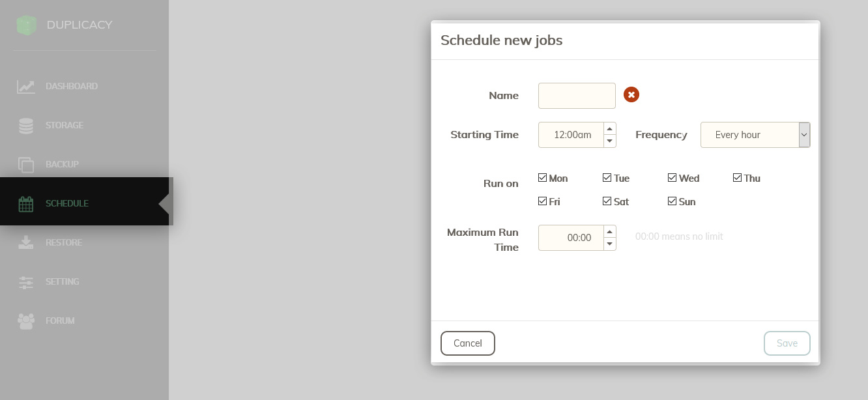868x400 pixels.
Task: Uncheck the Fri checkbox
Action: pos(542,201)
